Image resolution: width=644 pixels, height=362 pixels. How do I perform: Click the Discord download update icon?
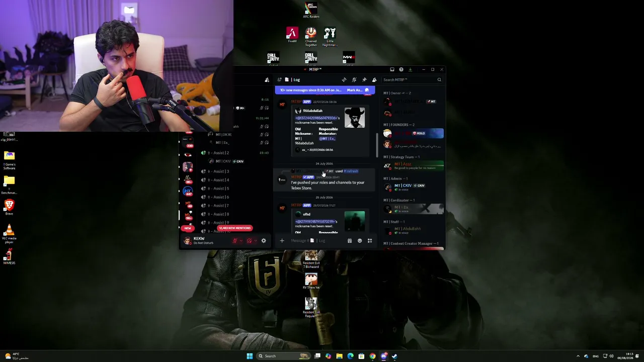[410, 69]
